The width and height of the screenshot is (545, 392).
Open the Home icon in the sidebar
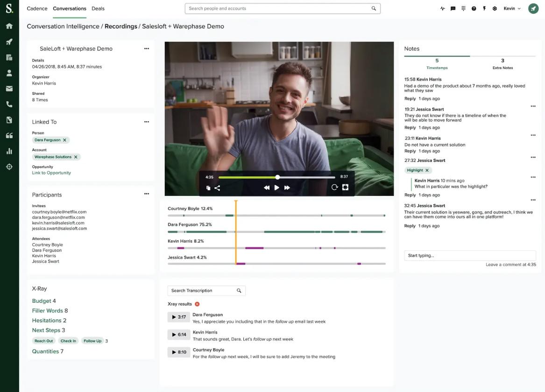point(9,26)
